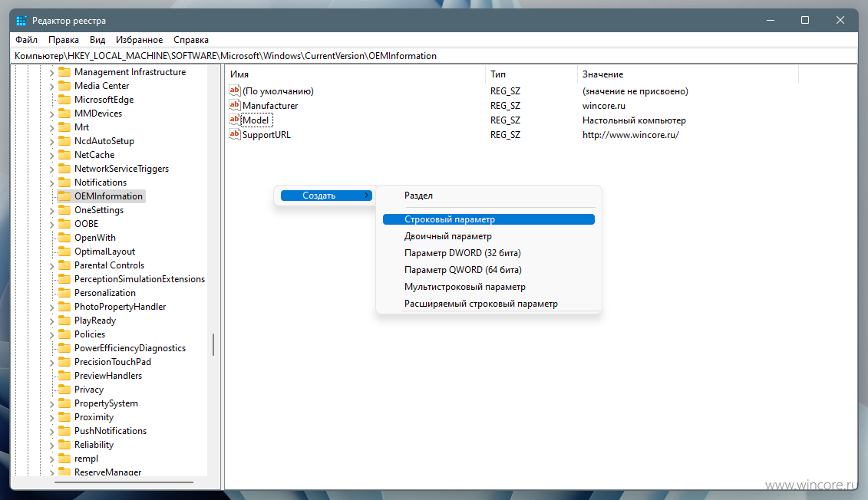868x500 pixels.
Task: Expand the PushNotifications node
Action: click(51, 432)
